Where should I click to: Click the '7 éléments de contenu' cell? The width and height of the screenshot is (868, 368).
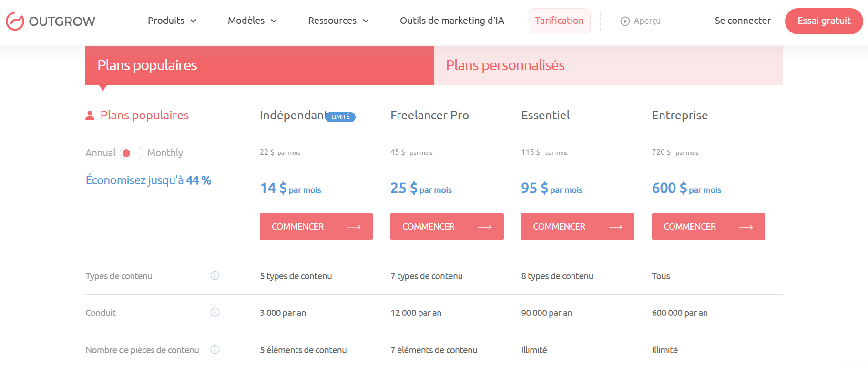434,350
